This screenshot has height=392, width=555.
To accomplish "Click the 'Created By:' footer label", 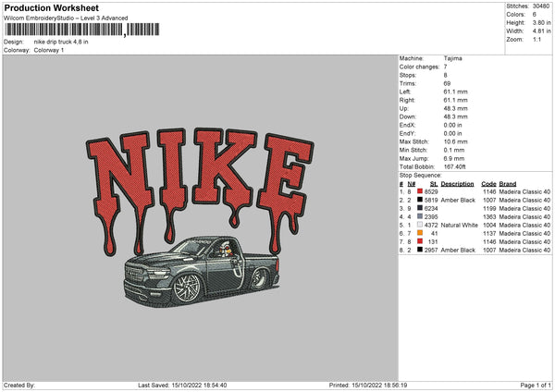I will click(x=19, y=385).
